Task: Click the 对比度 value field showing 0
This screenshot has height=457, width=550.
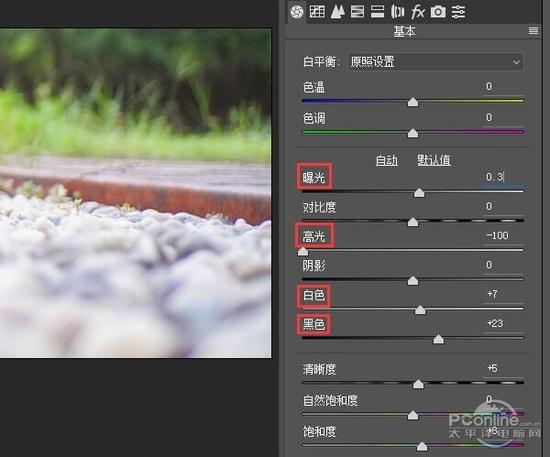Action: pos(502,207)
